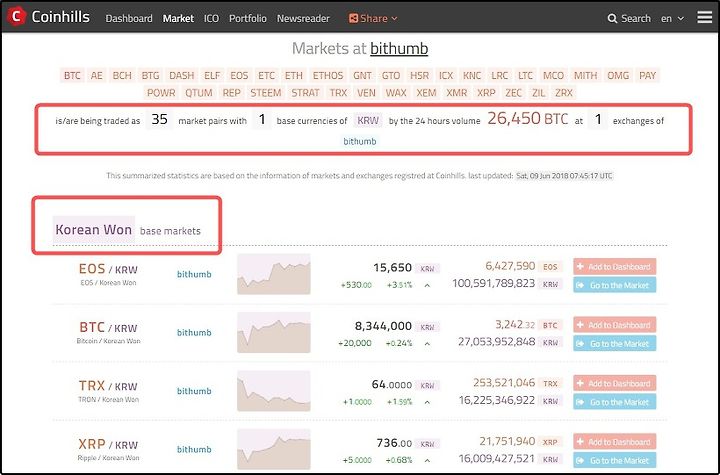Select the BTG coin tag
This screenshot has height=475, width=720.
point(150,75)
